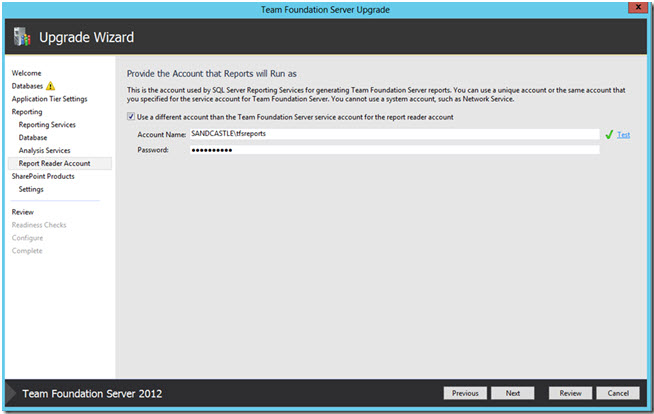
Task: Select Report Reader Account step
Action: click(x=60, y=163)
